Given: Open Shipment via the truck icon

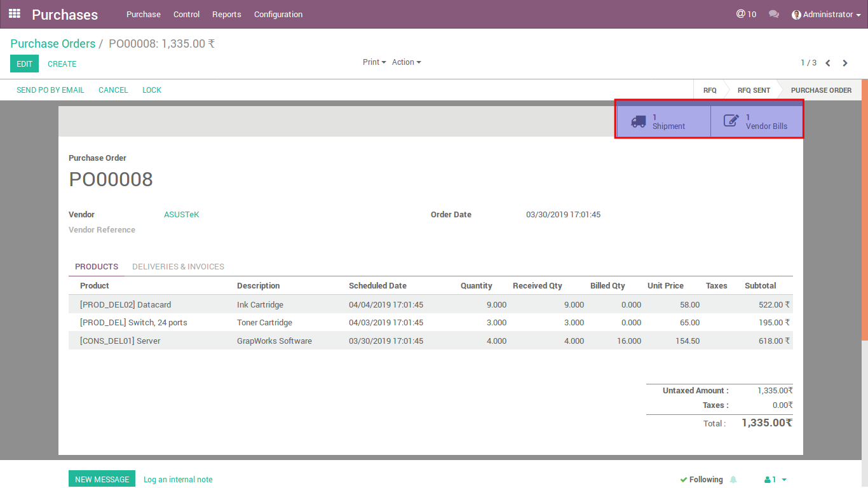Looking at the screenshot, I should pos(639,121).
